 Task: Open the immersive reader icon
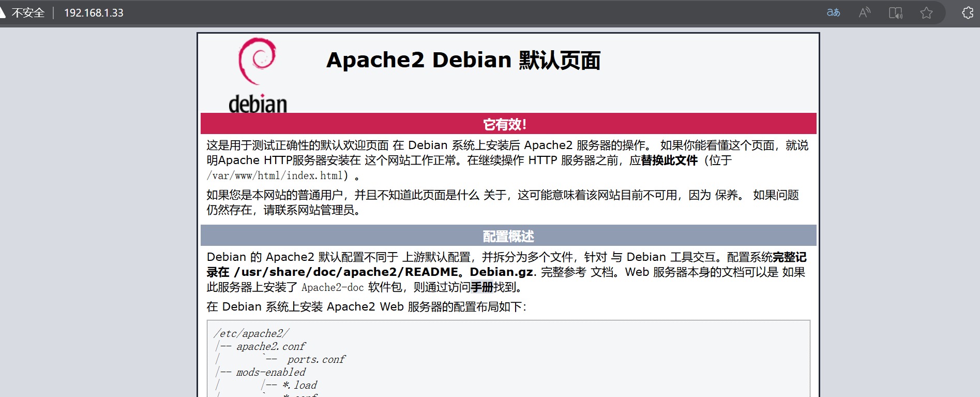pos(896,12)
